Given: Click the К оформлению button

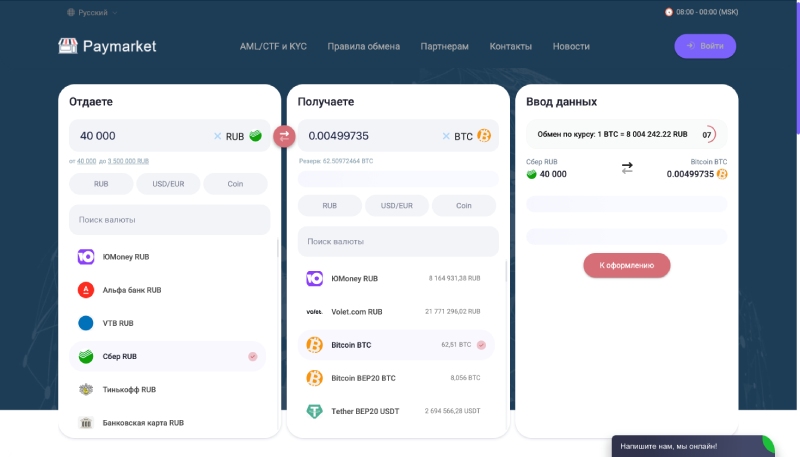Looking at the screenshot, I should coord(627,265).
